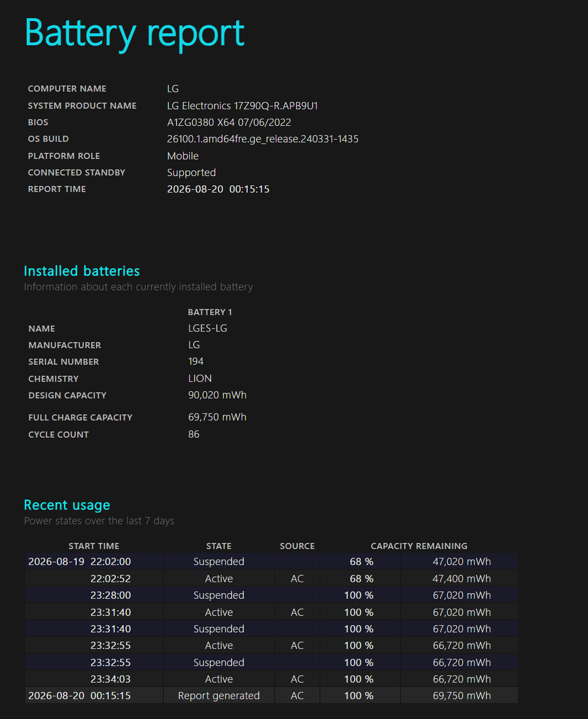Click the CONNECTED STANDBY label
The image size is (588, 719).
(x=77, y=173)
